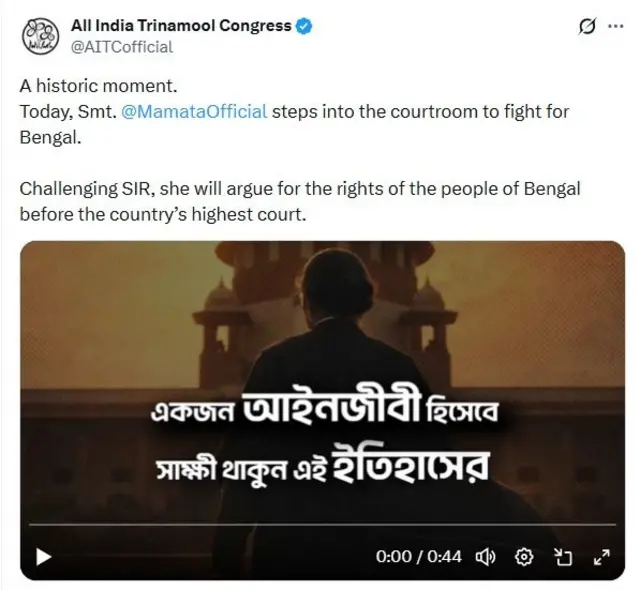640x590 pixels.
Task: Expand video to fullscreen
Action: click(601, 557)
